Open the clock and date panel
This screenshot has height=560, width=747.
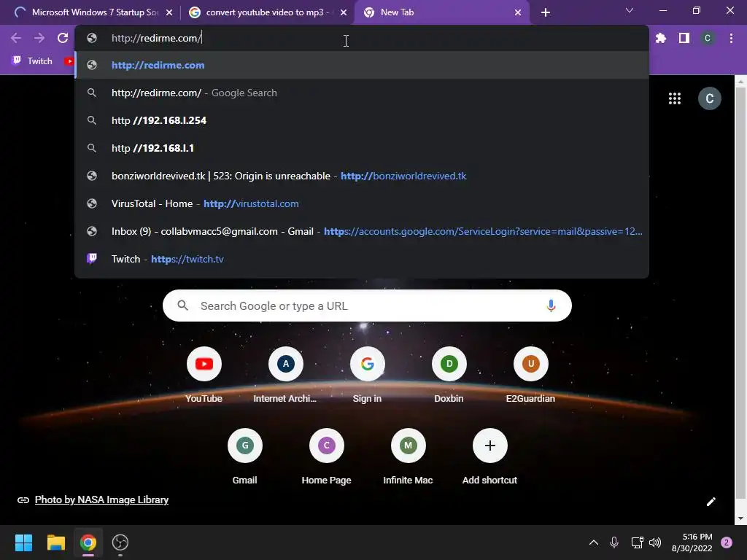[692, 542]
